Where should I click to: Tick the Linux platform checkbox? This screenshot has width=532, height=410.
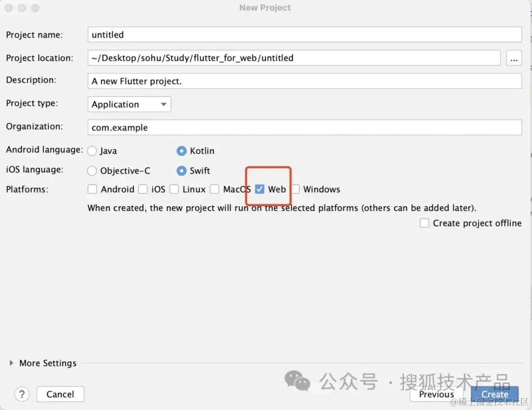[x=174, y=189]
